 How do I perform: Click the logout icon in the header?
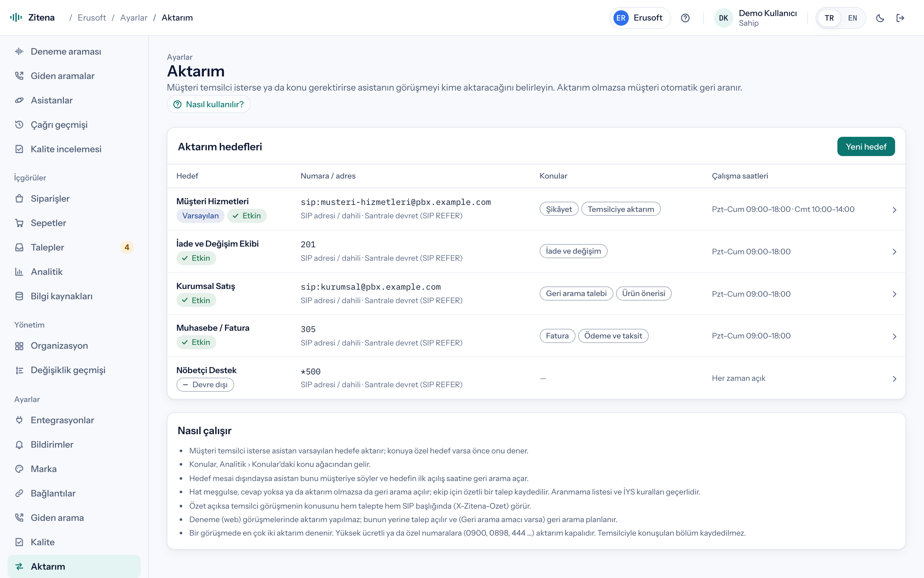click(x=900, y=18)
